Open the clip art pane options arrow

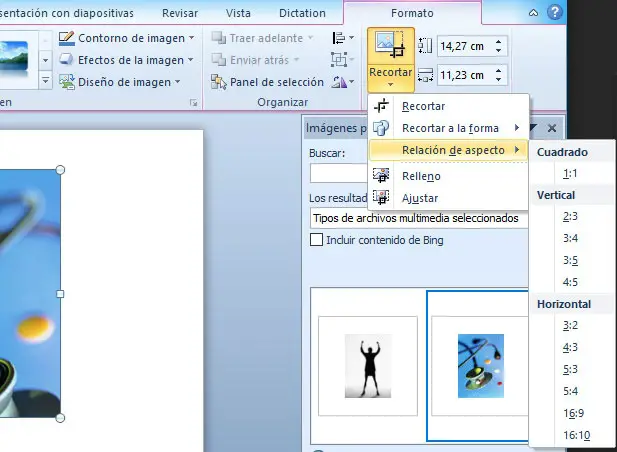[533, 127]
